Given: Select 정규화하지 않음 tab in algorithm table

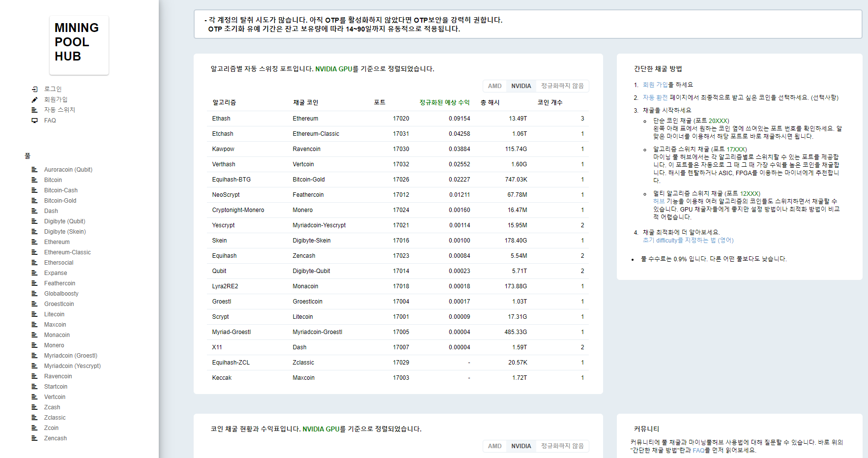Looking at the screenshot, I should coord(562,86).
